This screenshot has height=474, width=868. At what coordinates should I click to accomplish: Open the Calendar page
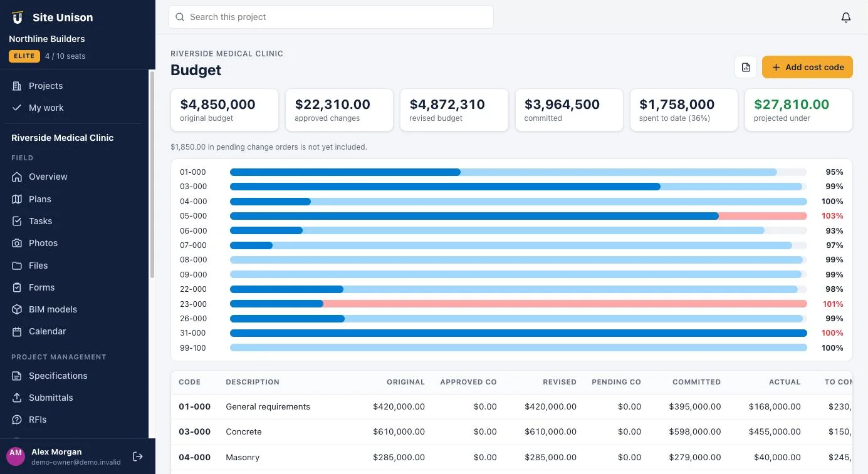tap(75, 331)
